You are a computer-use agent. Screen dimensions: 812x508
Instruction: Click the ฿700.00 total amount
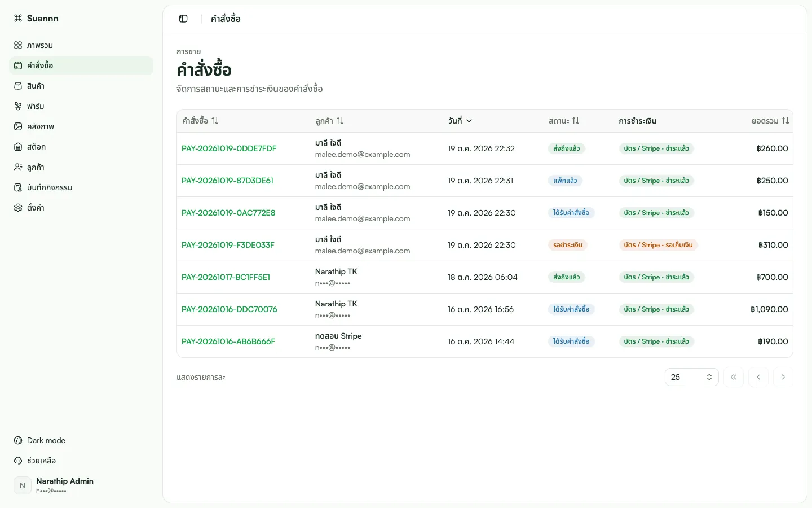coord(772,277)
